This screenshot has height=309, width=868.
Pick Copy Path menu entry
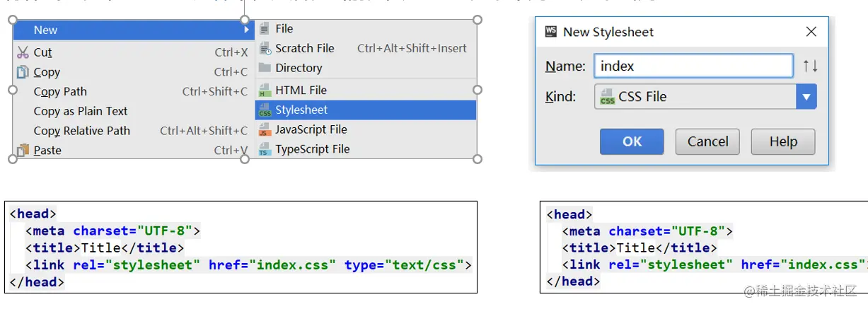click(134, 91)
